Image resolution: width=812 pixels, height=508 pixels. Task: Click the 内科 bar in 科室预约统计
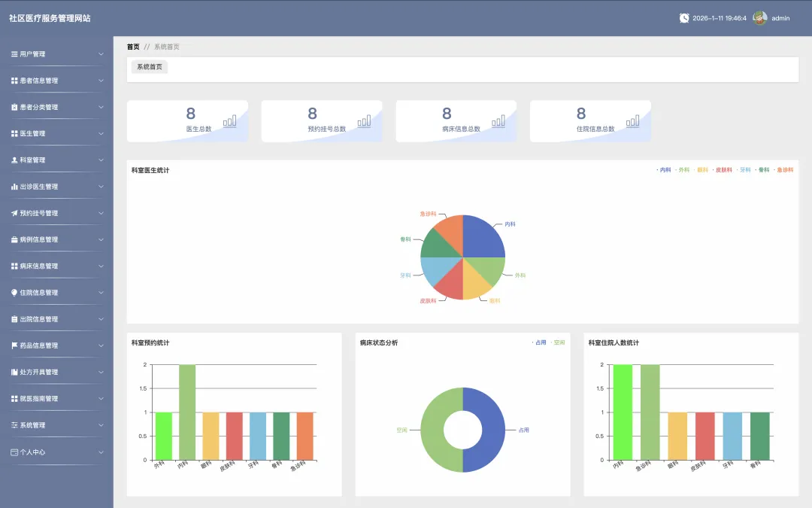(187, 412)
